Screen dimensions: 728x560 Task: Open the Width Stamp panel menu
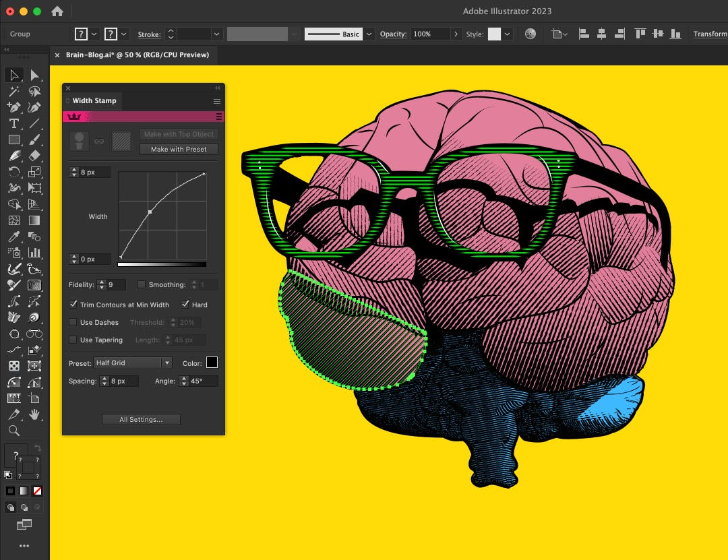[x=216, y=100]
